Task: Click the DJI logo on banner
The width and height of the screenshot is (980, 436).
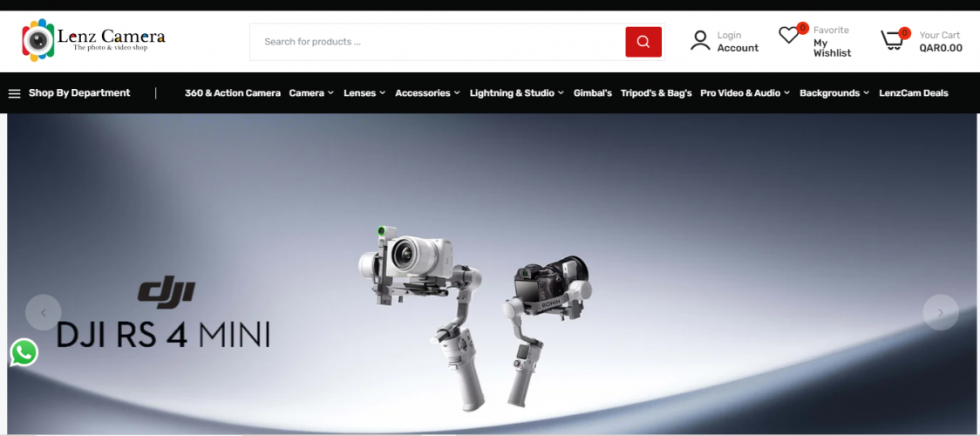Action: tap(167, 292)
